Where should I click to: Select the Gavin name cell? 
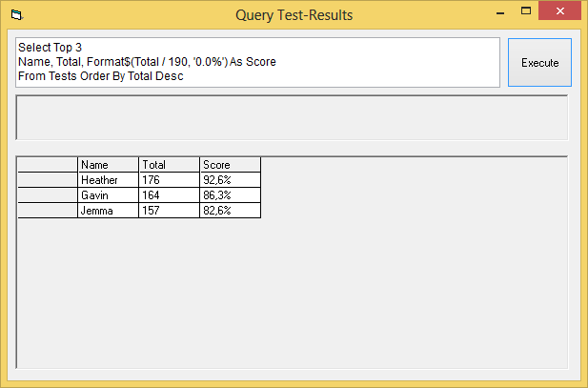click(108, 194)
